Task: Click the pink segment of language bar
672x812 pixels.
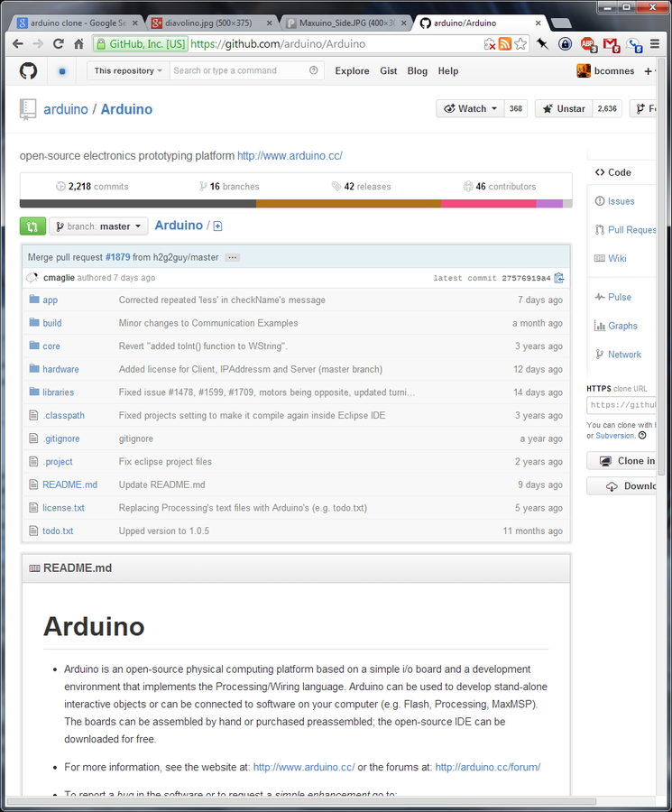Action: 488,204
